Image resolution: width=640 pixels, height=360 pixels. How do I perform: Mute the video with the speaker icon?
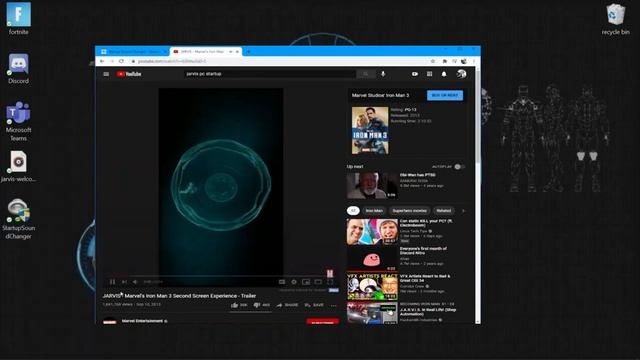135,282
